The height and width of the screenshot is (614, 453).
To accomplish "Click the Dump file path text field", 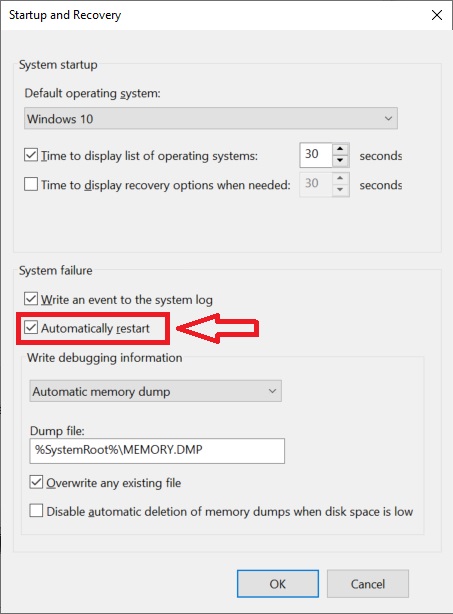I will point(157,451).
